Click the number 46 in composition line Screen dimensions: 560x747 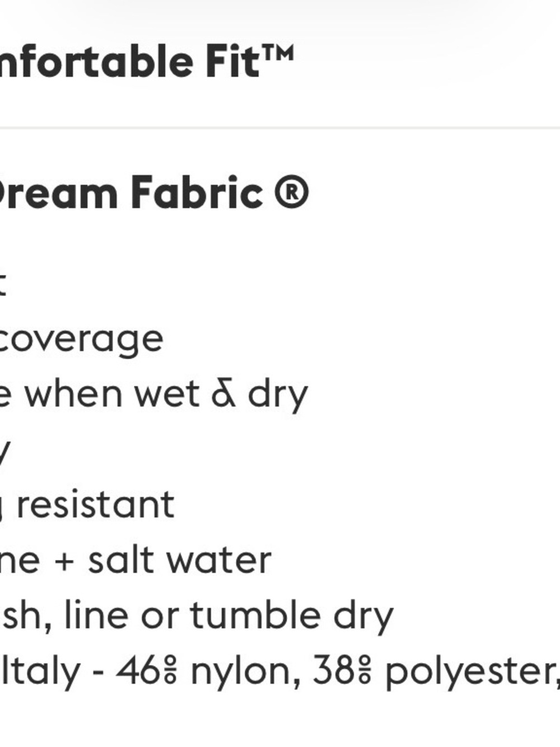[139, 671]
